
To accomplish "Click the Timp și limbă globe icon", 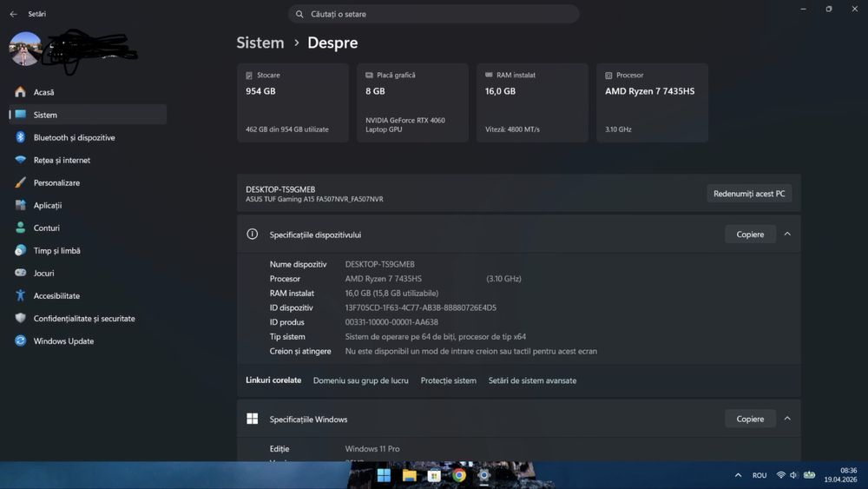I will 21,250.
